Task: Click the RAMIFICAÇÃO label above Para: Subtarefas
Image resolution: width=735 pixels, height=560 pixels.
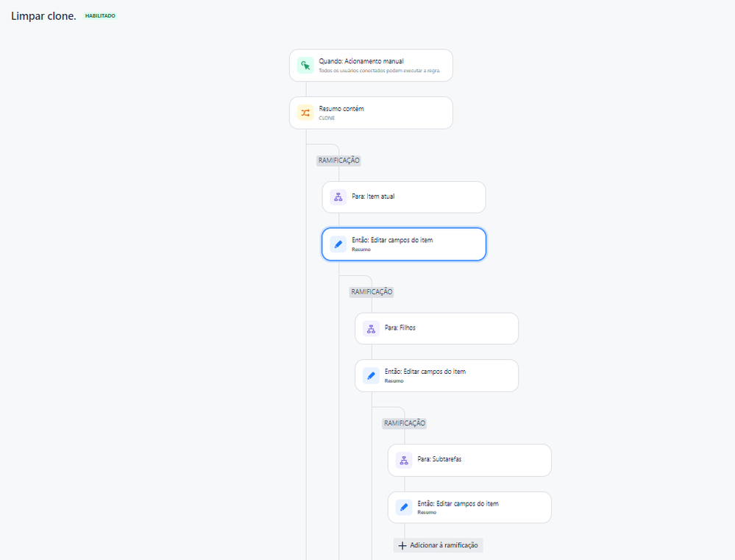Action: [405, 423]
